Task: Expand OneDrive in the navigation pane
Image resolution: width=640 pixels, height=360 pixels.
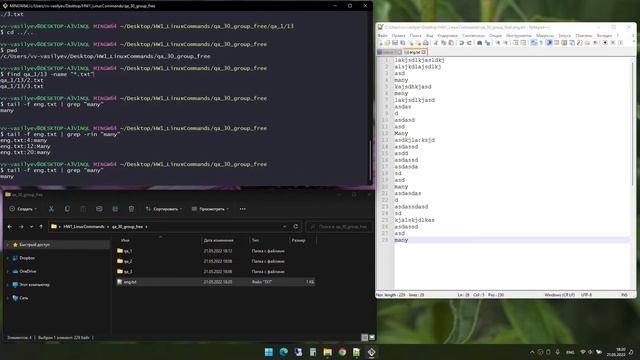Action: click(8, 271)
